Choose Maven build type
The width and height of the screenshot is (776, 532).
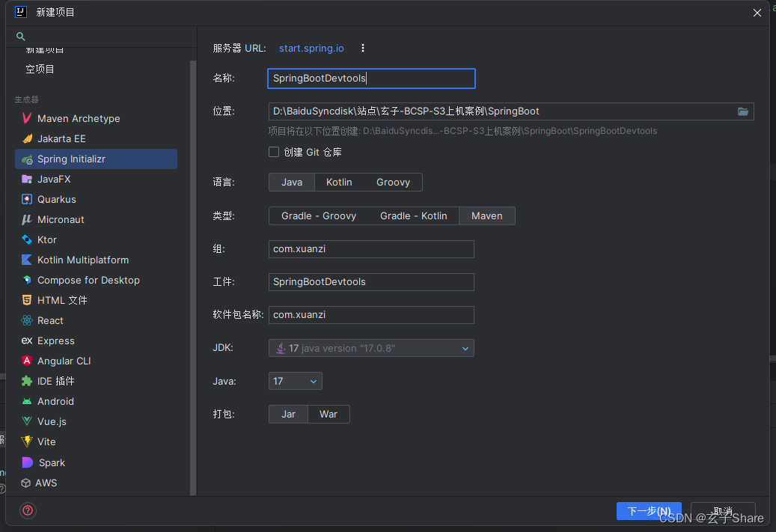coord(487,215)
